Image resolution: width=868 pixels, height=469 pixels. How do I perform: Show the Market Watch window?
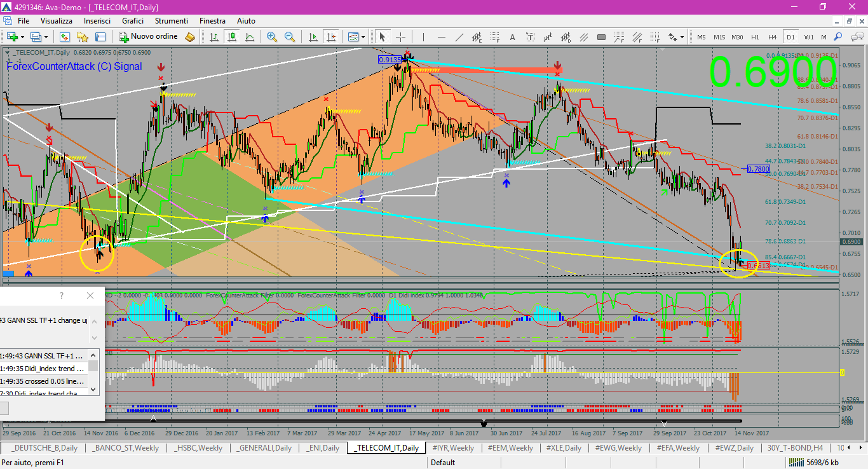64,37
